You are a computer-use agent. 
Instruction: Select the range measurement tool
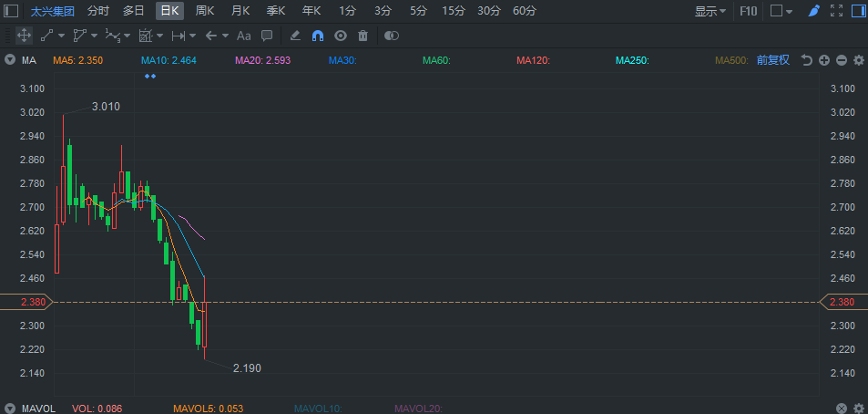(179, 36)
